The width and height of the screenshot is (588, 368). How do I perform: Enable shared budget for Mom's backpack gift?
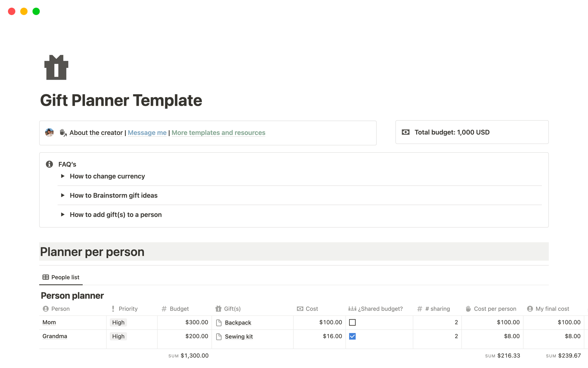[x=352, y=322]
